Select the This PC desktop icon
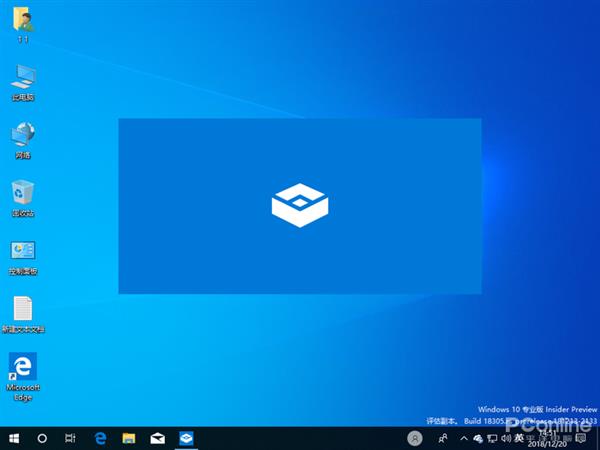Screen dimensions: 600x450 tap(23, 83)
